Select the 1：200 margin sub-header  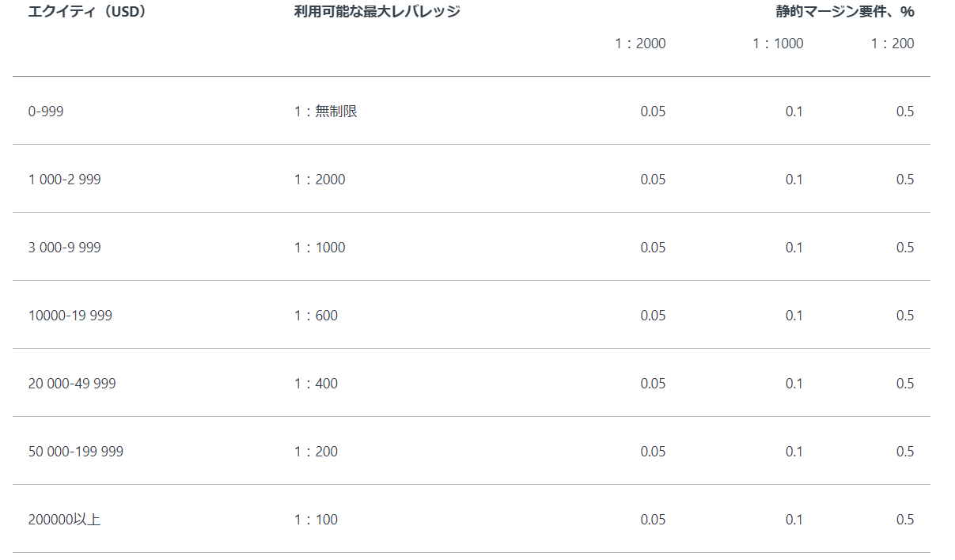coord(892,44)
